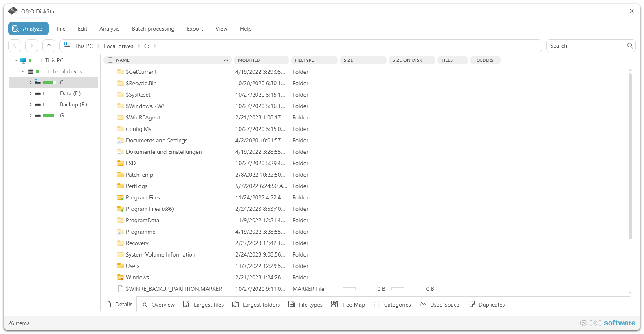Sort by Size column header

[363, 60]
